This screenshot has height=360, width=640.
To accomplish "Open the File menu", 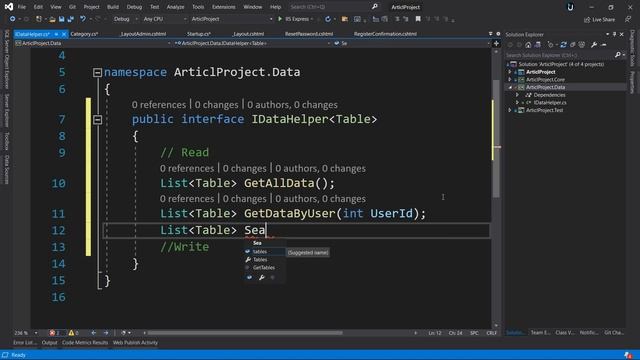I will coord(22,7).
